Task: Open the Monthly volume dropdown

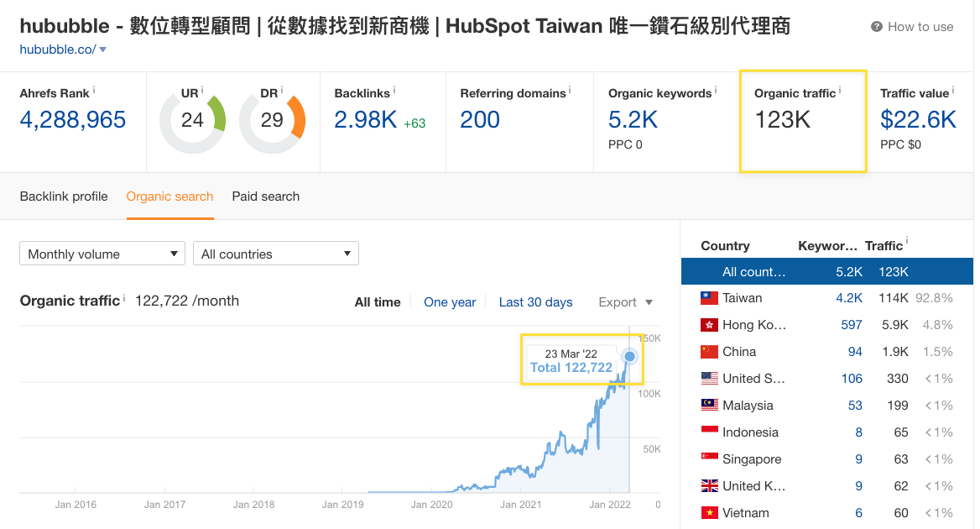Action: [102, 254]
